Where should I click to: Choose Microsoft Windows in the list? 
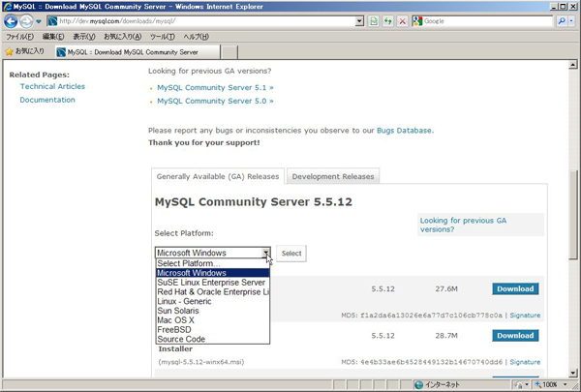pyautogui.click(x=213, y=273)
